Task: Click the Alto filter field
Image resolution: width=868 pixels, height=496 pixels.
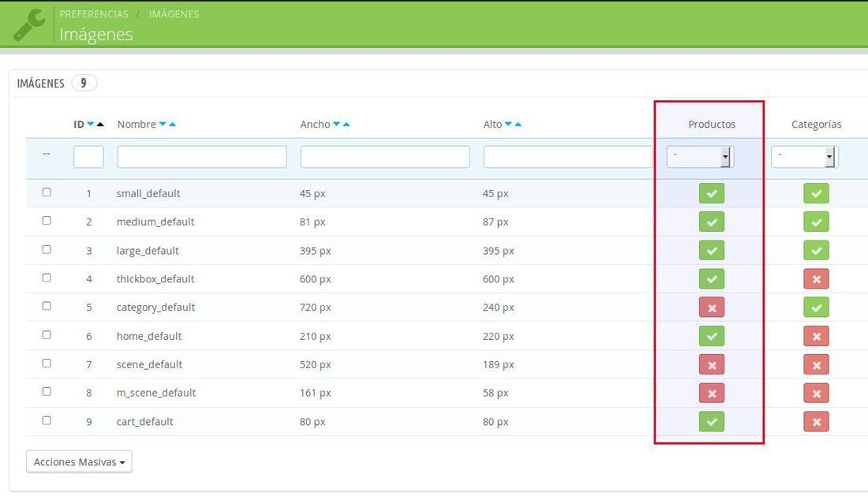Action: pos(568,157)
